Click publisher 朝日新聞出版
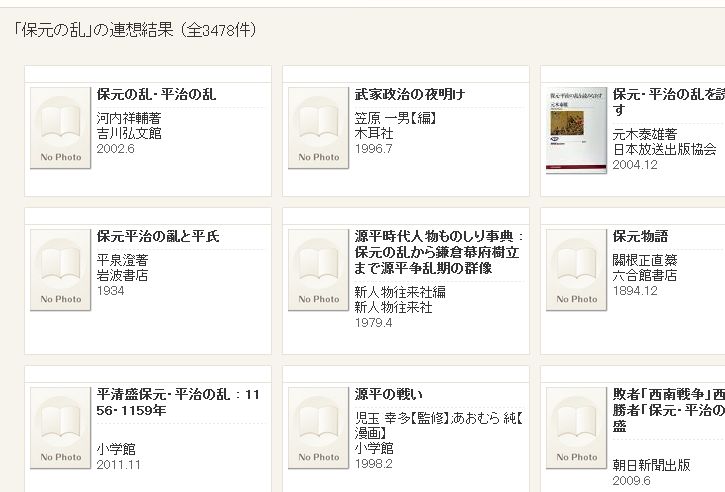The width and height of the screenshot is (725, 492). [651, 465]
